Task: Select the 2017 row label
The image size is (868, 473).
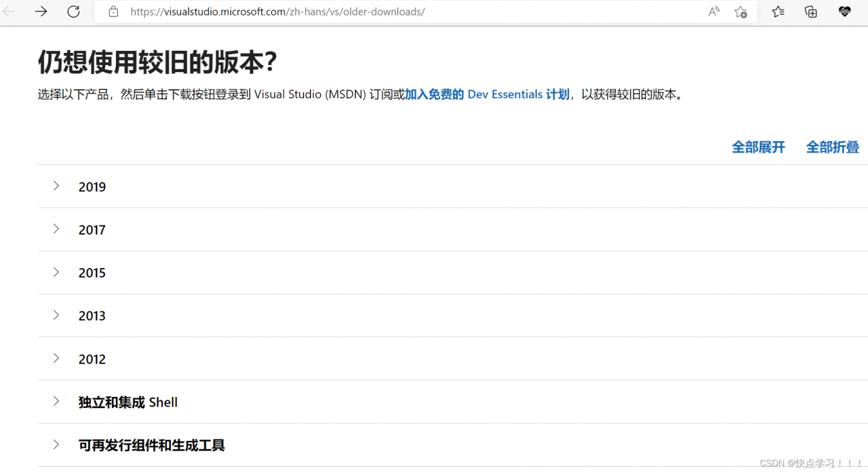Action: click(92, 230)
